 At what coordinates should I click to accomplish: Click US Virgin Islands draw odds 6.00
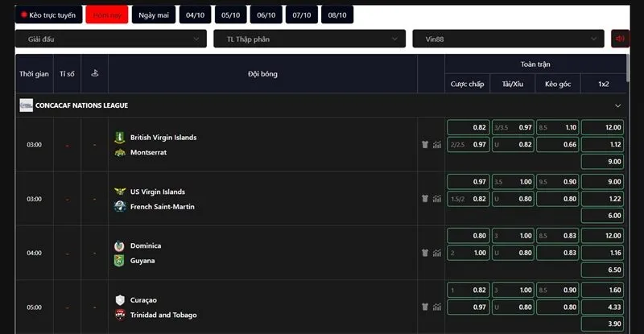[602, 216]
